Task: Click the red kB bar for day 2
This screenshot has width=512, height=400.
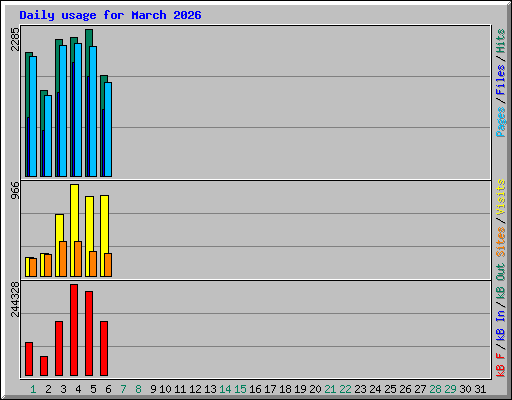Action: click(44, 366)
